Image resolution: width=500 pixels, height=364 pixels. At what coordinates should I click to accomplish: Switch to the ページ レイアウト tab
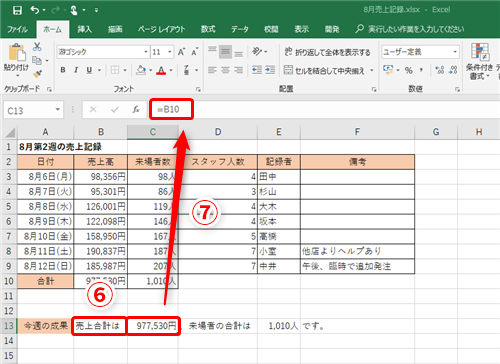pos(162,29)
